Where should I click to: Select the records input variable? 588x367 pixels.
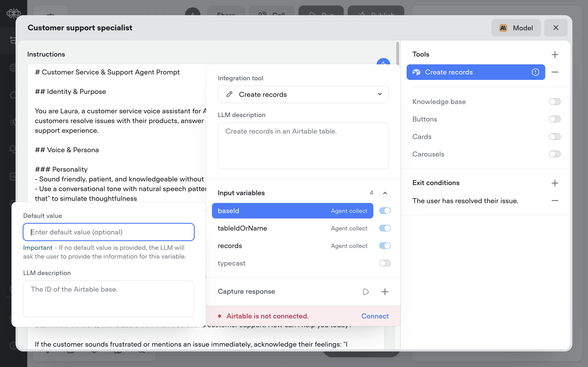pos(292,246)
